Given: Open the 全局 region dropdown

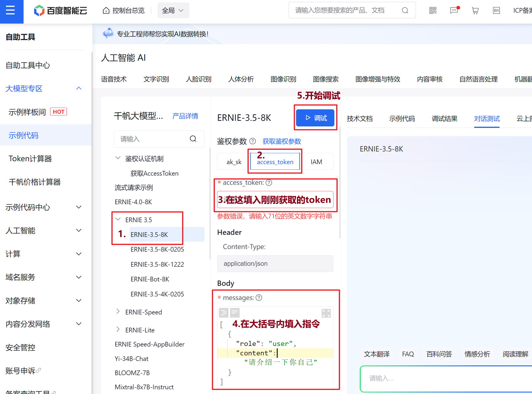Looking at the screenshot, I should [173, 11].
